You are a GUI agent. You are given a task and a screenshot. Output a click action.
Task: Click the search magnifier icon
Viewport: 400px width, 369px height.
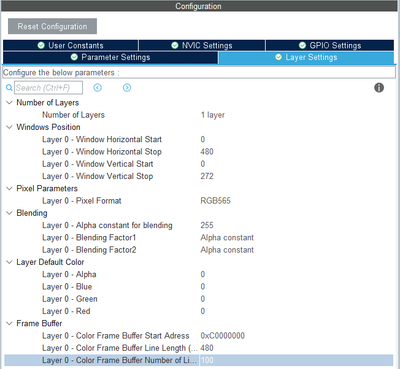tap(9, 88)
